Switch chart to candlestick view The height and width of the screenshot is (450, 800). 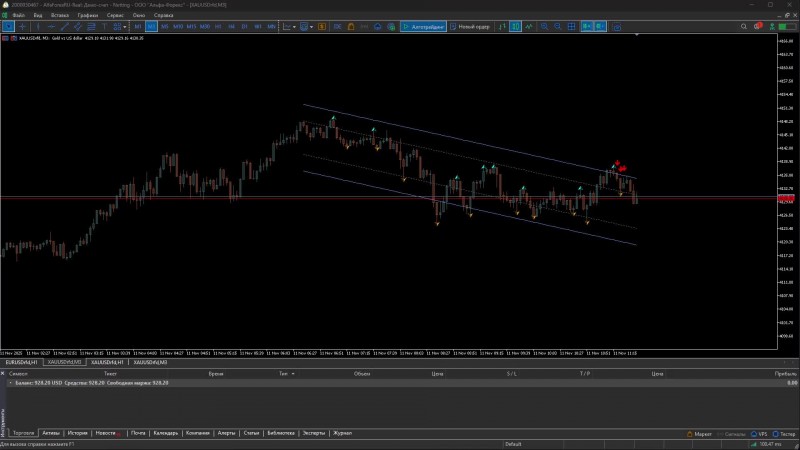point(515,27)
